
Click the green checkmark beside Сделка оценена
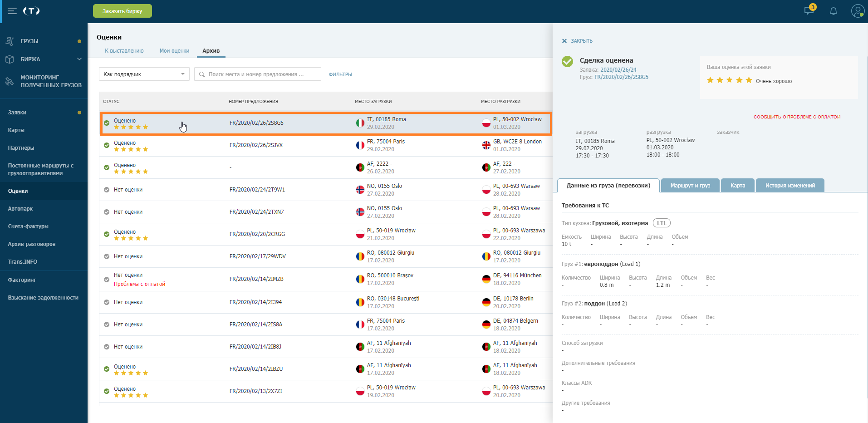click(567, 61)
